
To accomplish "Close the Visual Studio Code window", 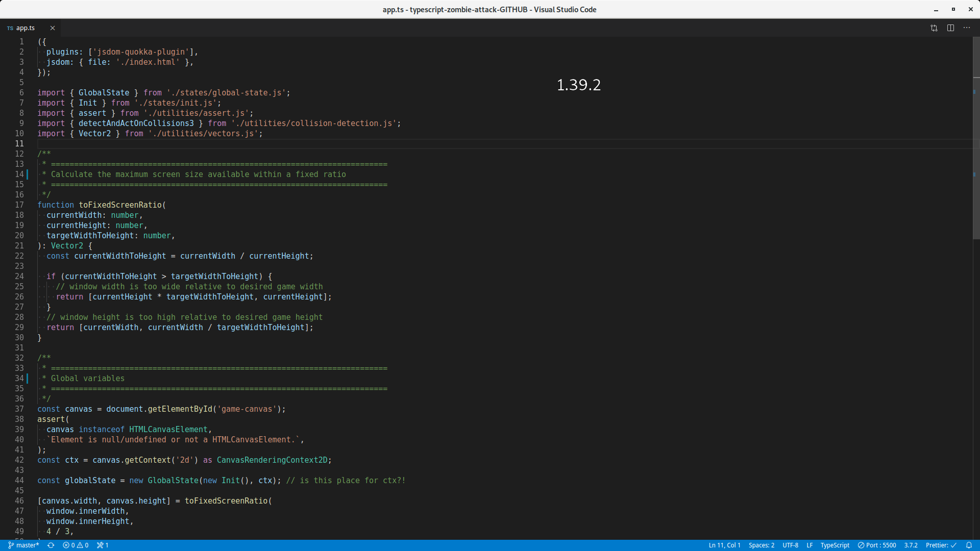I will point(970,10).
